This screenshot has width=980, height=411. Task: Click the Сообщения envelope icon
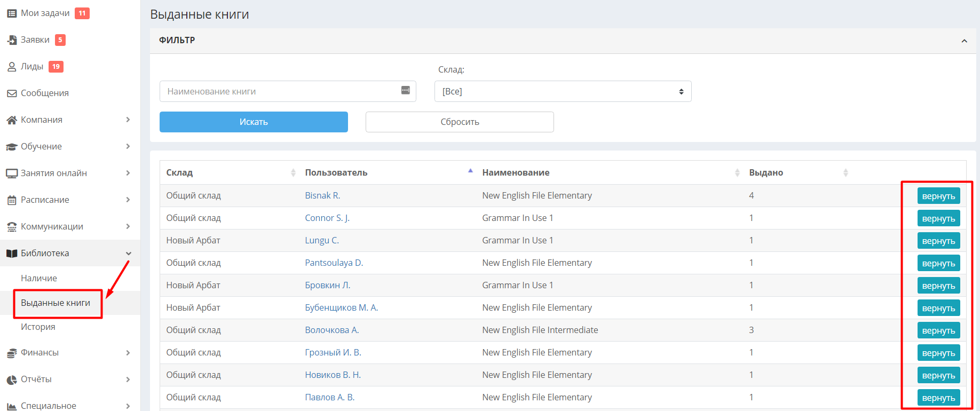coord(12,93)
